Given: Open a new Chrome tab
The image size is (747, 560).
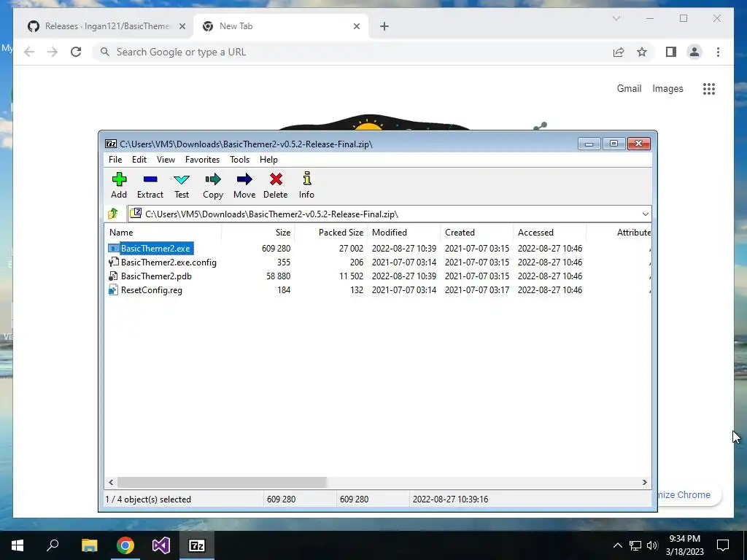Looking at the screenshot, I should [x=384, y=26].
